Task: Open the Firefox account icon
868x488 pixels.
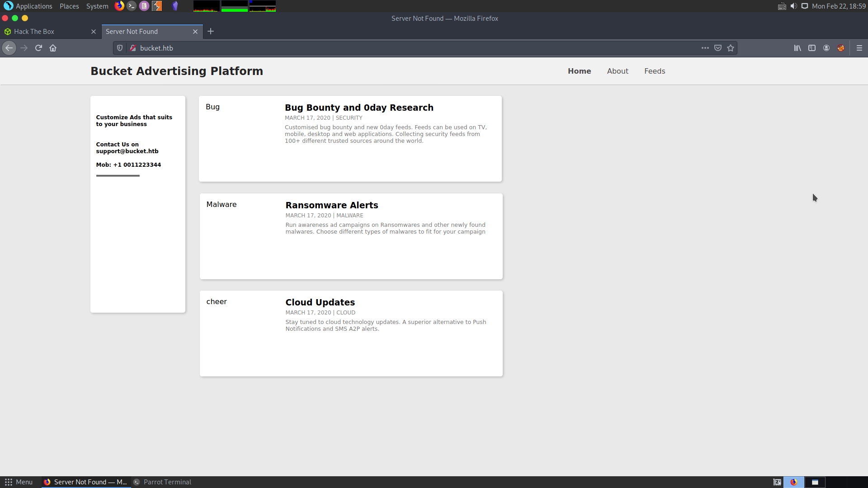Action: click(826, 48)
